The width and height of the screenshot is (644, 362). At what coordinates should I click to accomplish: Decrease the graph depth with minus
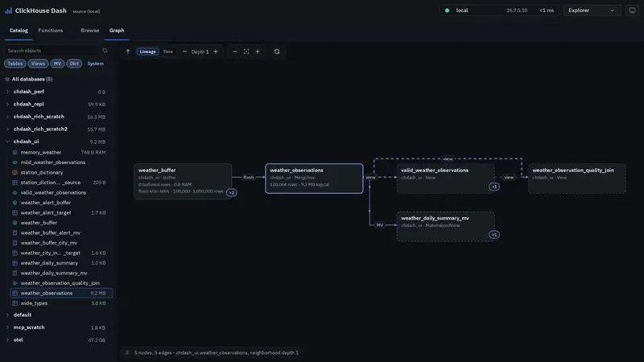coord(184,51)
